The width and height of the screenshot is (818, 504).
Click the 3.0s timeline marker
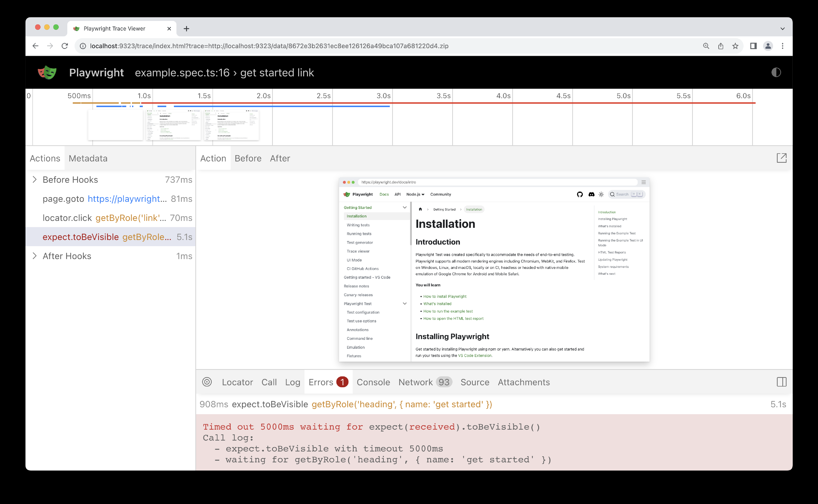tap(383, 96)
